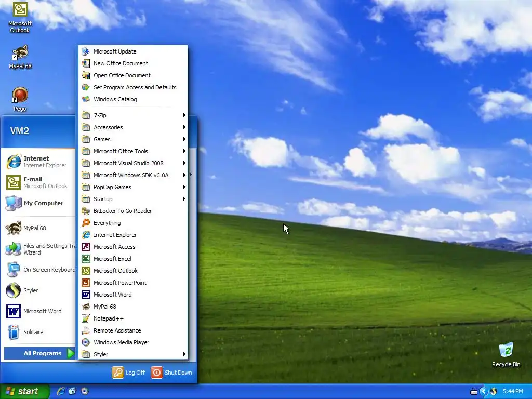Click the Remote Assistance icon
This screenshot has width=532, height=399.
click(86, 330)
